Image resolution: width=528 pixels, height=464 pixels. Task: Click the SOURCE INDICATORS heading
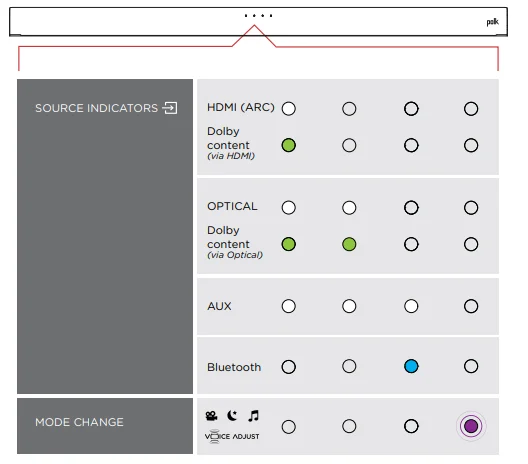click(x=96, y=108)
